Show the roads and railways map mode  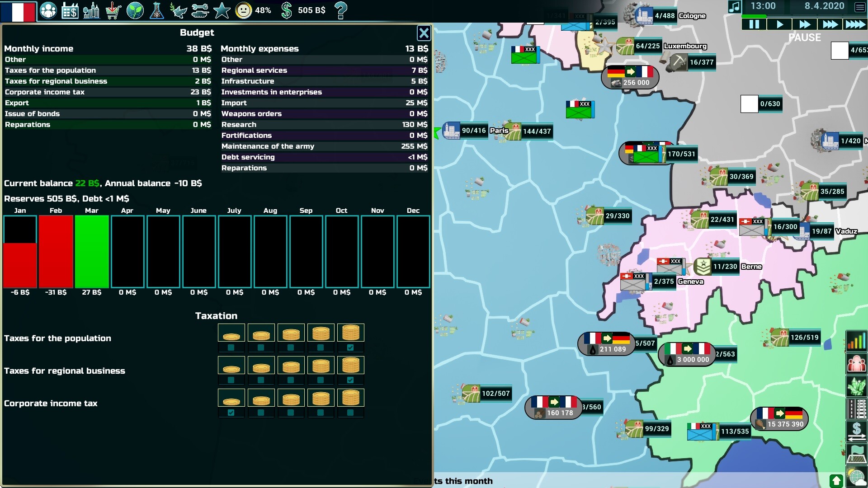coord(856,409)
